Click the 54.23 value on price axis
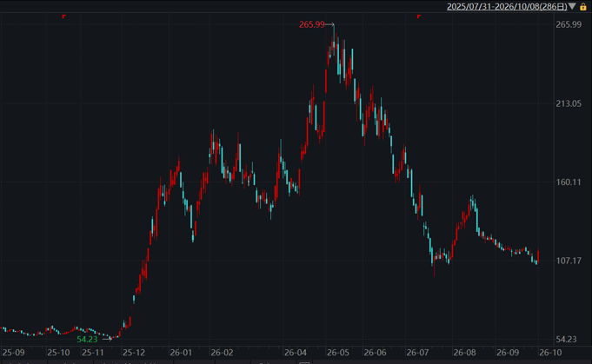This screenshot has width=592, height=364. coord(566,339)
